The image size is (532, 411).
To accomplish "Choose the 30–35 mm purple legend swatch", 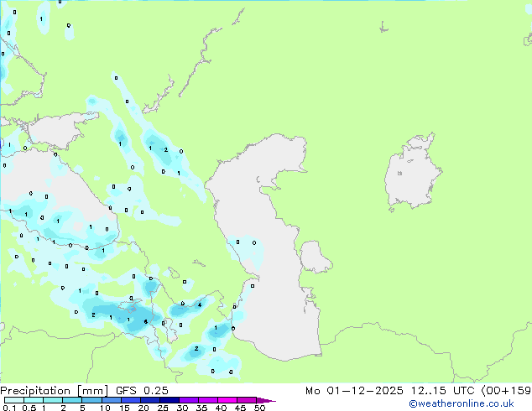I will click(x=192, y=400).
